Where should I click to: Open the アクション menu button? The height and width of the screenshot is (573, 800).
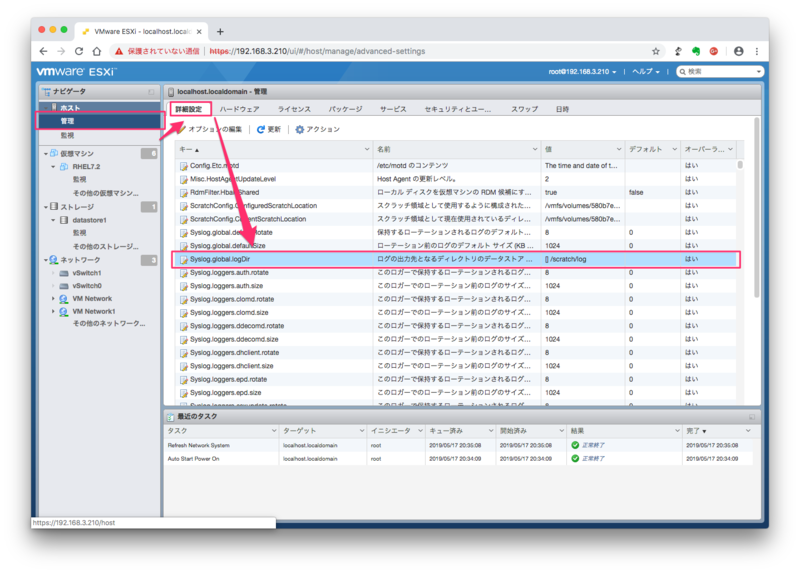(x=317, y=130)
